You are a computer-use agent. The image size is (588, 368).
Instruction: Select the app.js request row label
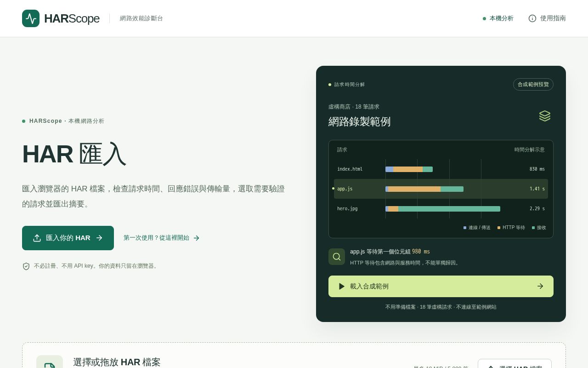pos(345,189)
